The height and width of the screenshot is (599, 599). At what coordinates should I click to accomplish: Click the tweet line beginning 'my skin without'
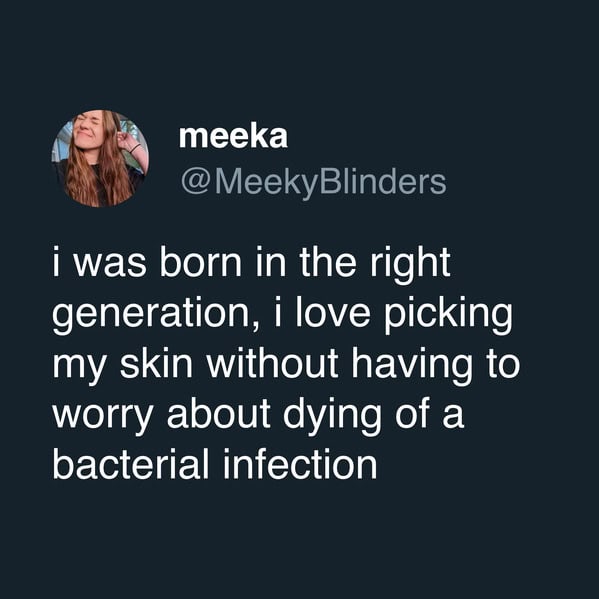pos(286,365)
